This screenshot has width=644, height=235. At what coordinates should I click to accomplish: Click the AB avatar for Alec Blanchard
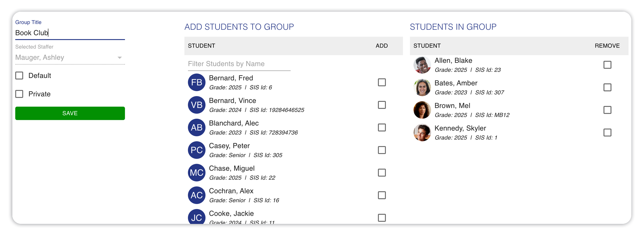point(196,127)
